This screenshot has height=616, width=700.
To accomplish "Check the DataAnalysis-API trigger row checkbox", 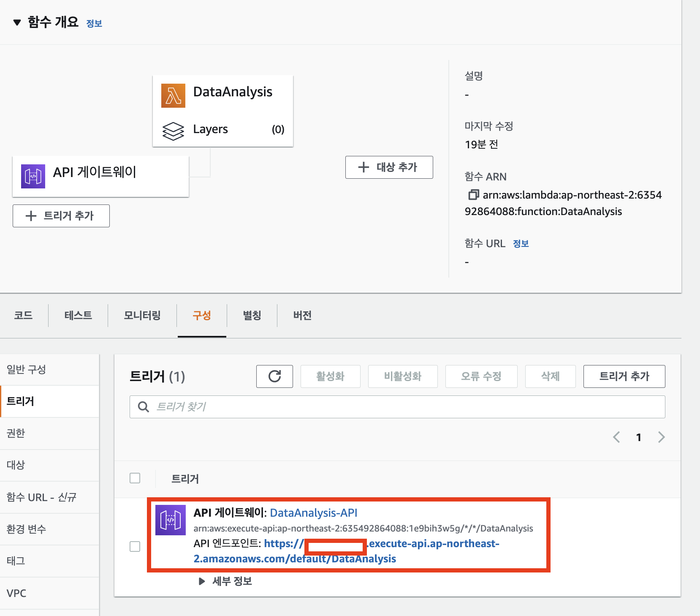I will [135, 547].
